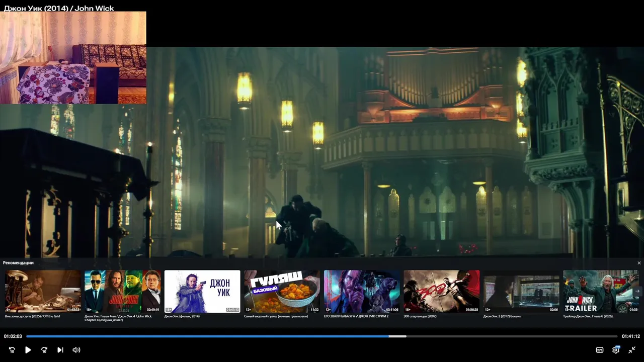Open the 300 спартанцев thumbnail
The height and width of the screenshot is (362, 644).
pos(441,292)
